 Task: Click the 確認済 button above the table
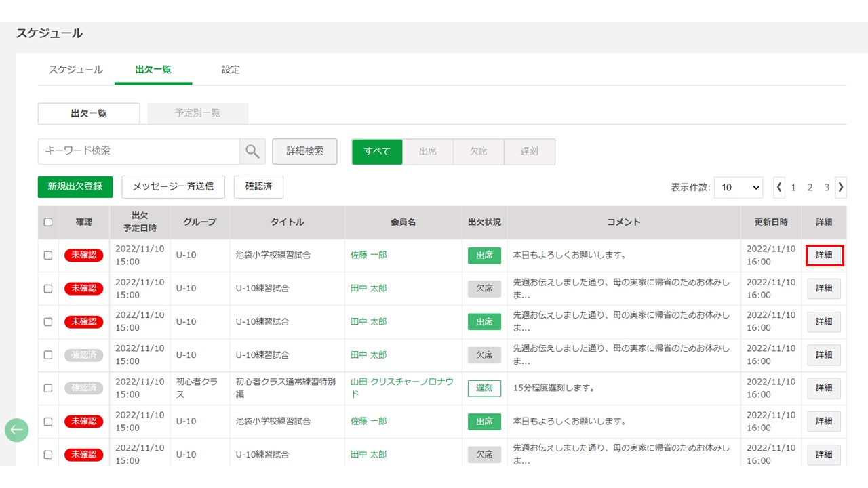click(258, 187)
